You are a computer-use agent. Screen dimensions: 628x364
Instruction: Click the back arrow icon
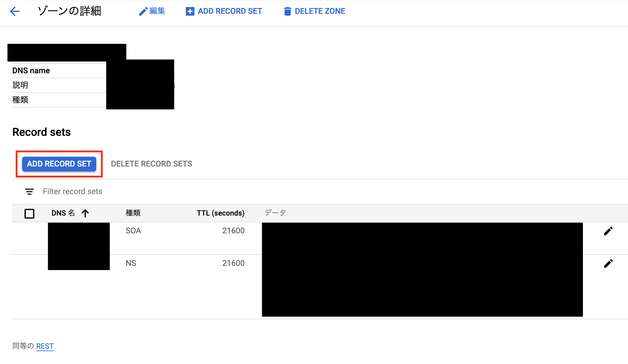pyautogui.click(x=15, y=11)
